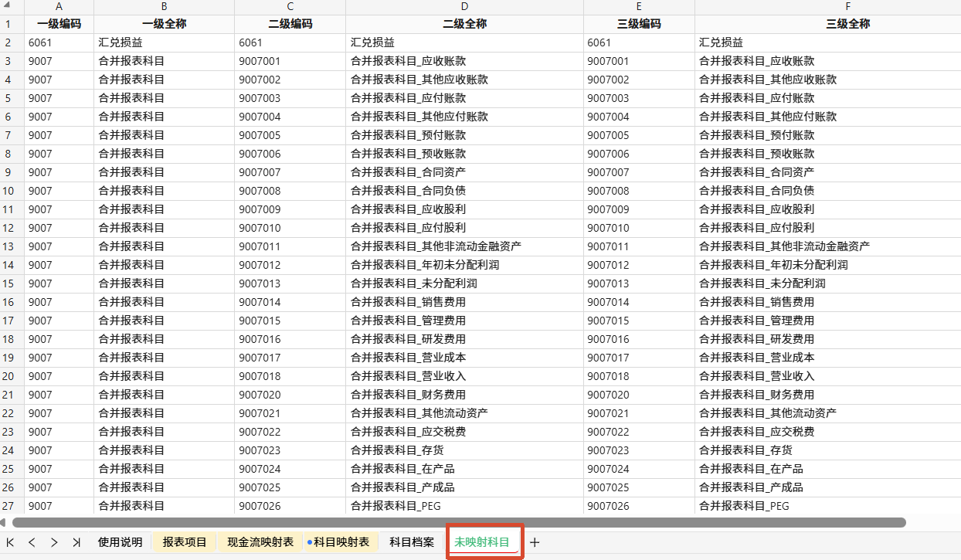The height and width of the screenshot is (560, 961).
Task: Select 9007001 in column C
Action: point(290,61)
